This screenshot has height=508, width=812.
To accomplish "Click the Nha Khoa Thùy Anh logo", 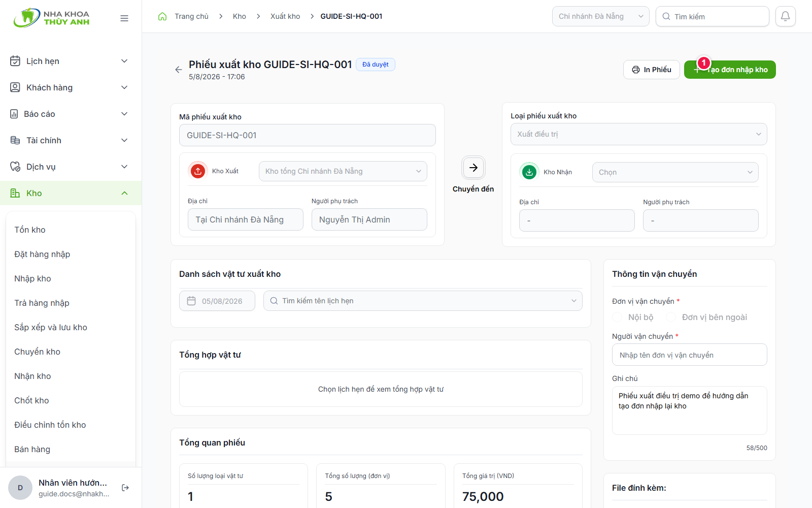I will [52, 18].
